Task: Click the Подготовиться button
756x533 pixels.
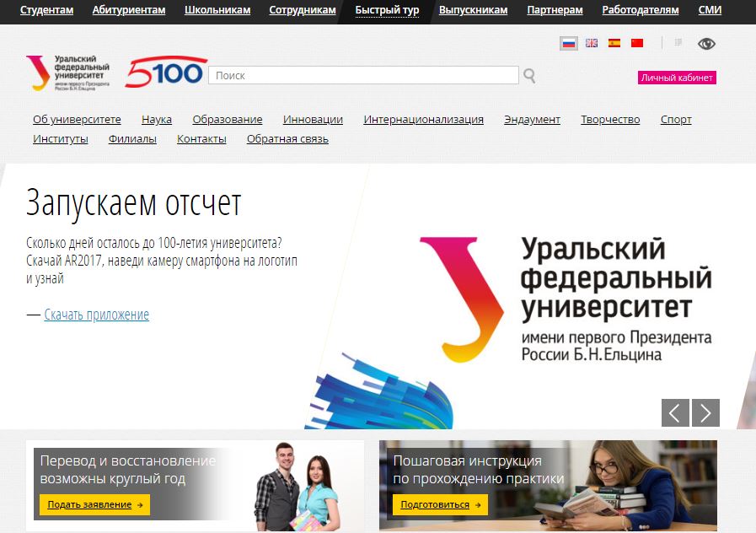Action: pyautogui.click(x=439, y=504)
